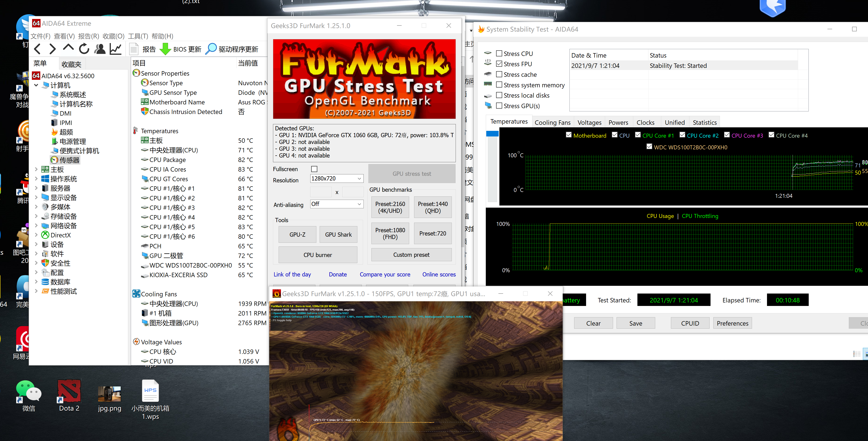This screenshot has width=868, height=441.
Task: Click the GPU-Z button in FurMark
Action: [297, 234]
